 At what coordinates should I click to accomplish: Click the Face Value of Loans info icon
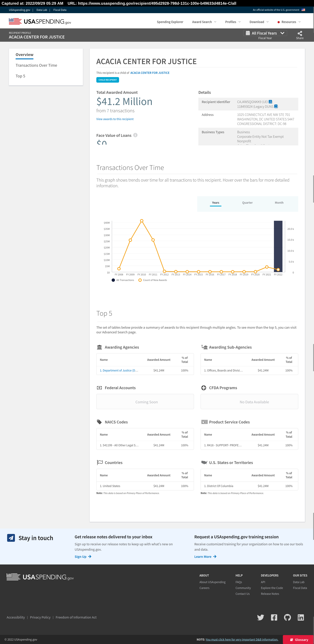tap(135, 135)
